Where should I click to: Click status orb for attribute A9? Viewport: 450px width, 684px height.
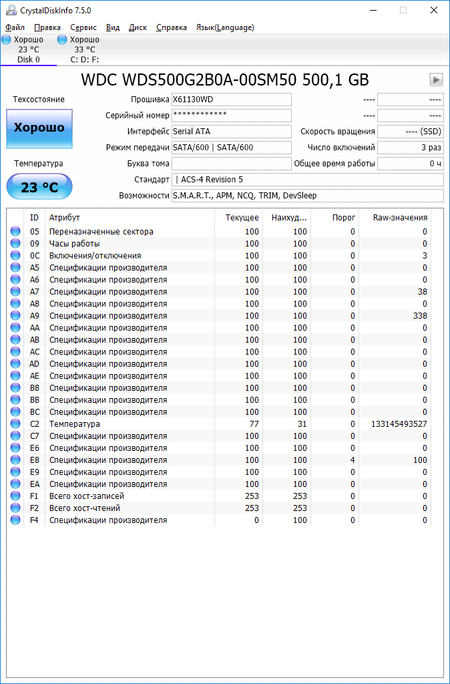(15, 316)
